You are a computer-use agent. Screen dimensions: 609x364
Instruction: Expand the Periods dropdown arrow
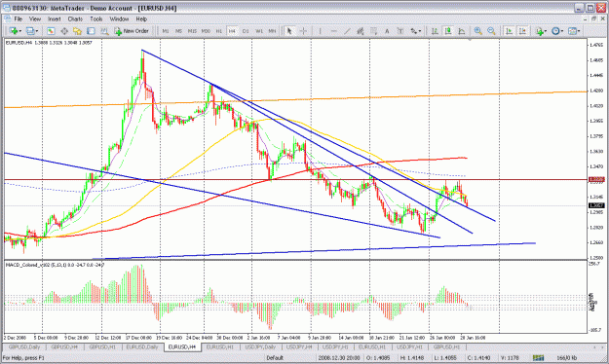coord(562,31)
